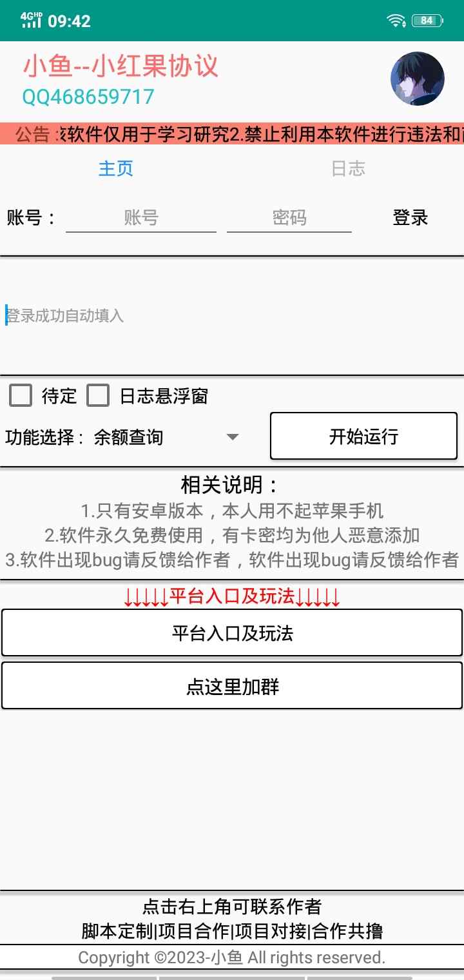This screenshot has width=464, height=980.
Task: Tap the anime avatar profile picture
Action: [417, 79]
